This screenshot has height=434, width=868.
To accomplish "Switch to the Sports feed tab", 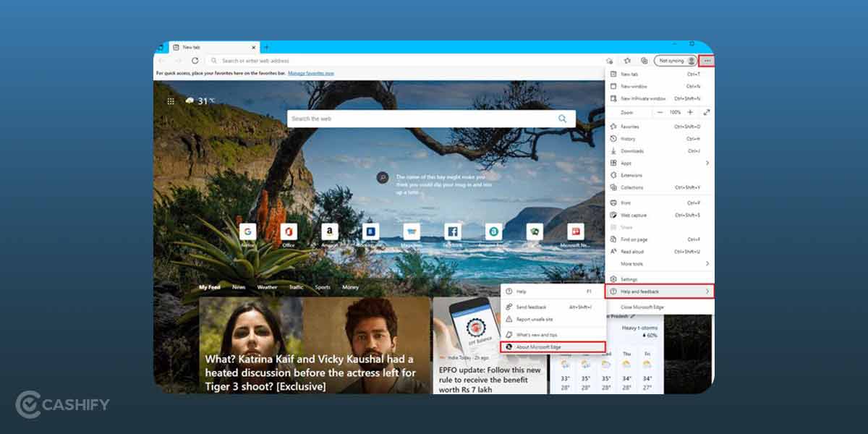I will [x=323, y=287].
